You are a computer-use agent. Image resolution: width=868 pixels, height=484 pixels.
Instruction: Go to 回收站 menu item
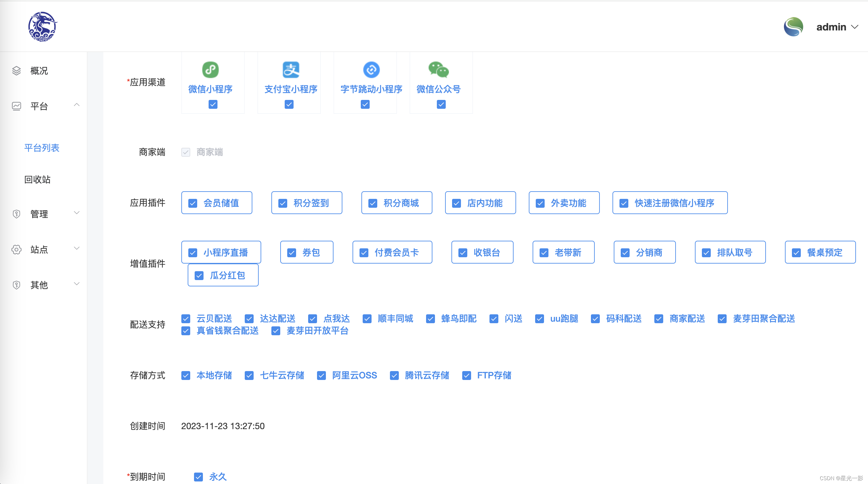pyautogui.click(x=37, y=179)
